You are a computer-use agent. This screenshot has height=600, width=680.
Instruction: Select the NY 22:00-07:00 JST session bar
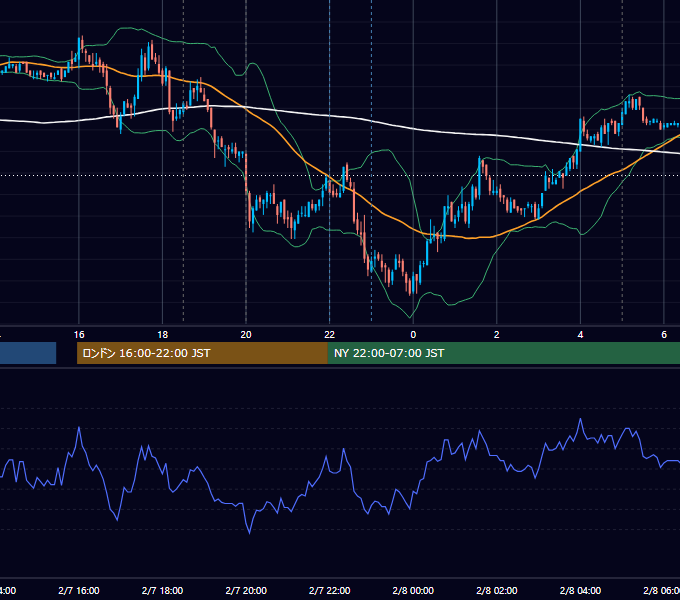tap(503, 353)
